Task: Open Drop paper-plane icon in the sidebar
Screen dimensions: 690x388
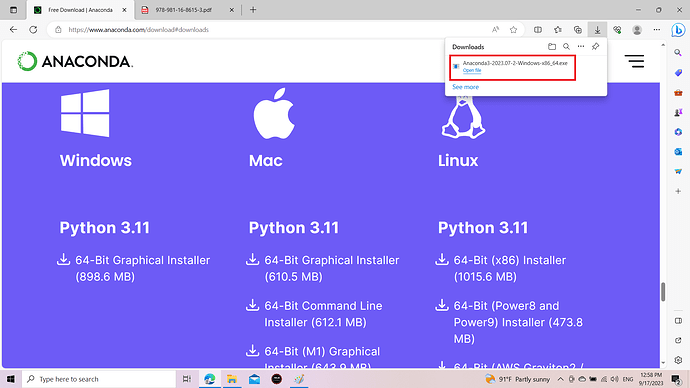Action: (x=678, y=172)
